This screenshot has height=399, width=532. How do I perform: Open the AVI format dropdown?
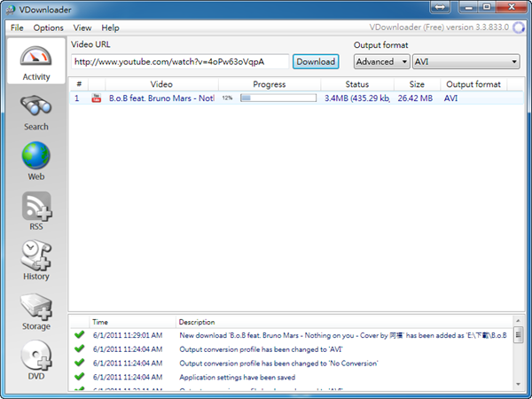465,62
